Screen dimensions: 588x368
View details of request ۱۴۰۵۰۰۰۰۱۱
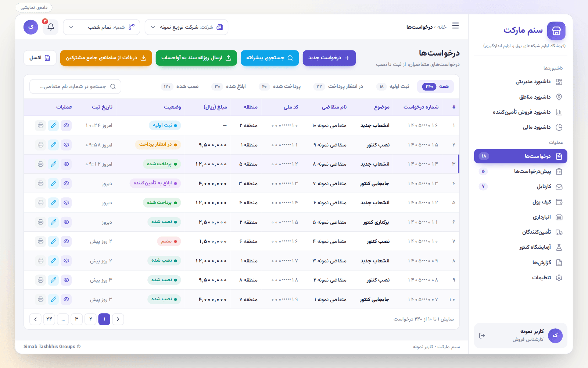[66, 222]
